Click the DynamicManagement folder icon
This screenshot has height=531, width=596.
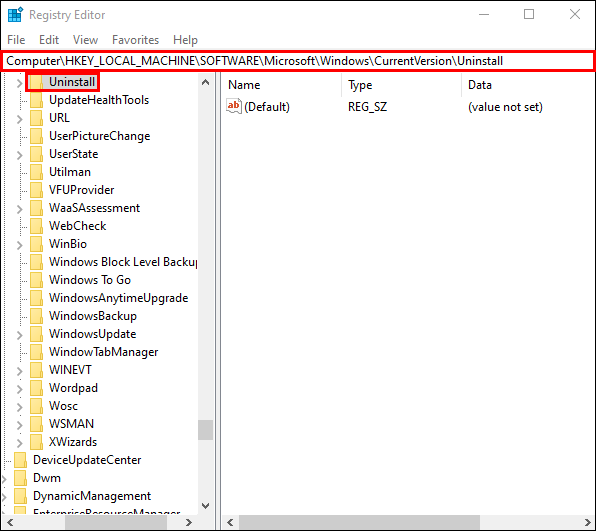click(21, 496)
